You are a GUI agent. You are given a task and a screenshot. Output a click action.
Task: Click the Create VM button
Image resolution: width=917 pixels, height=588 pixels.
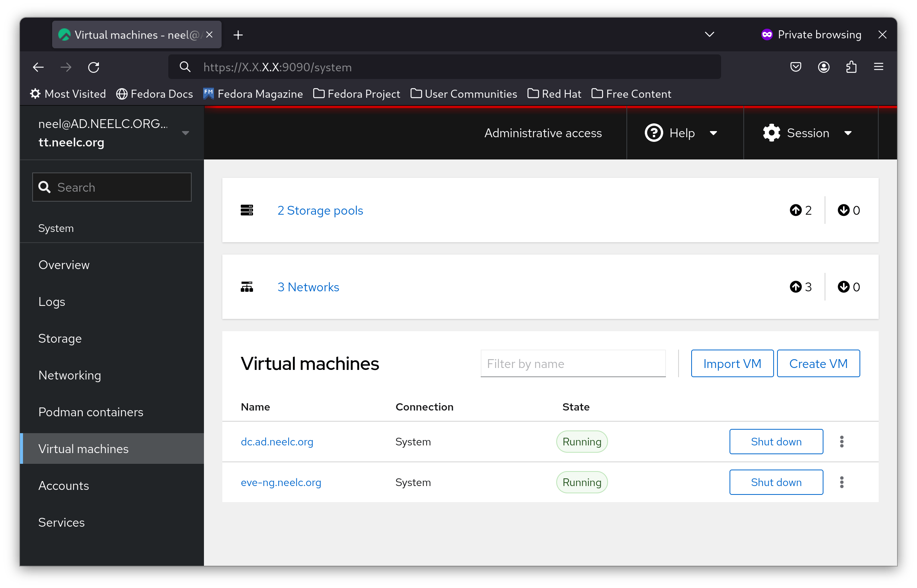(x=818, y=363)
